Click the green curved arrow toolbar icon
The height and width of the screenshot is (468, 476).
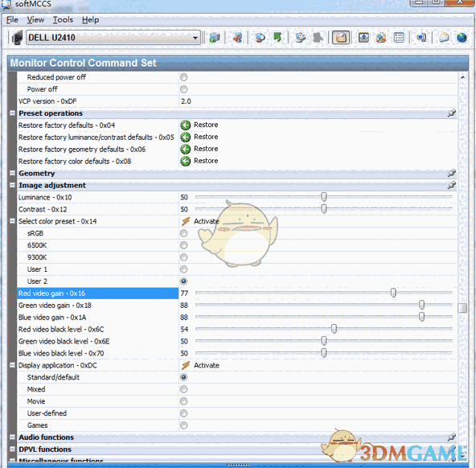(x=277, y=38)
